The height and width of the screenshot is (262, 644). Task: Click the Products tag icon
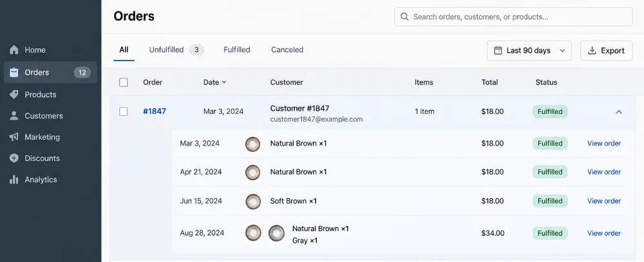(14, 95)
